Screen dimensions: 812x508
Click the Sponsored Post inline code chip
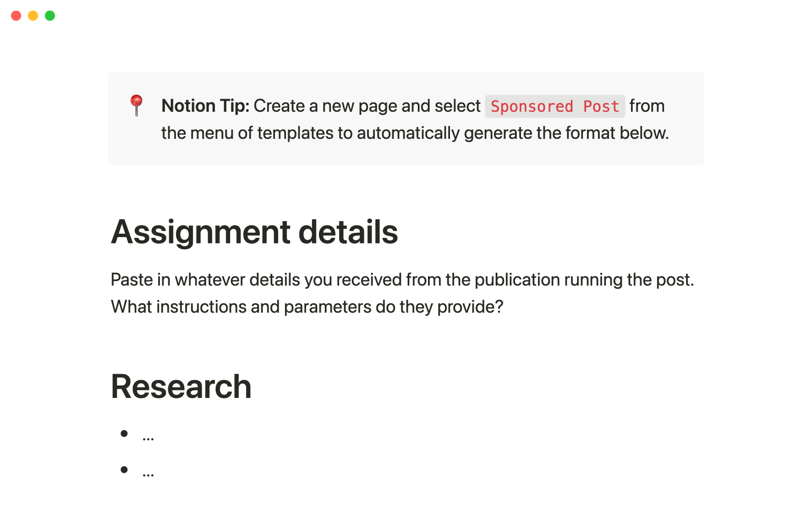554,106
